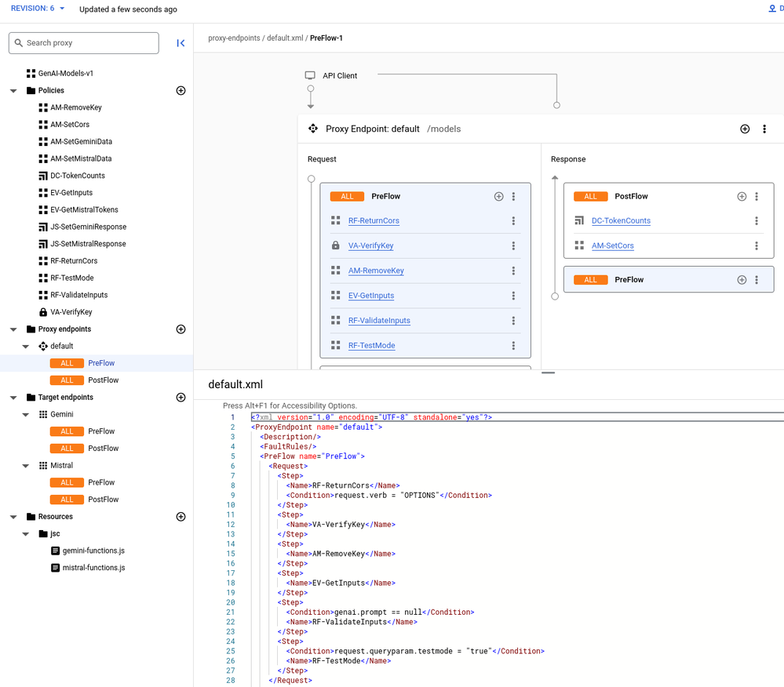Select the VA-VerifyKey policy in tree
This screenshot has height=687, width=784.
point(71,312)
